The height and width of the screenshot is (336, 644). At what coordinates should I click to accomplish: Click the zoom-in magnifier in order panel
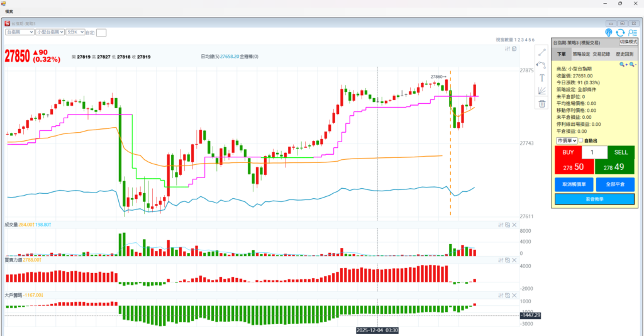(623, 64)
